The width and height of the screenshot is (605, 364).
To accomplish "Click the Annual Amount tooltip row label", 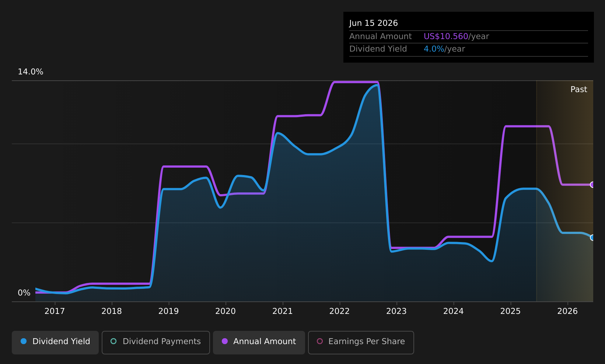I will tap(381, 36).
